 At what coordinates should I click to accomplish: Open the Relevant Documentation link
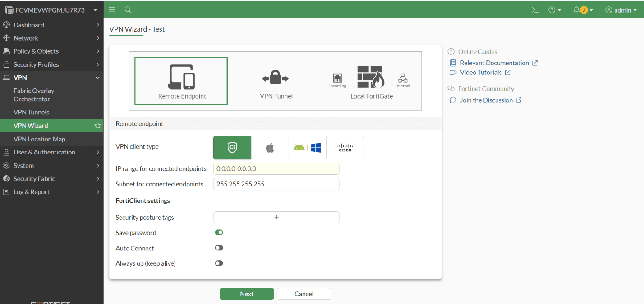tap(494, 63)
